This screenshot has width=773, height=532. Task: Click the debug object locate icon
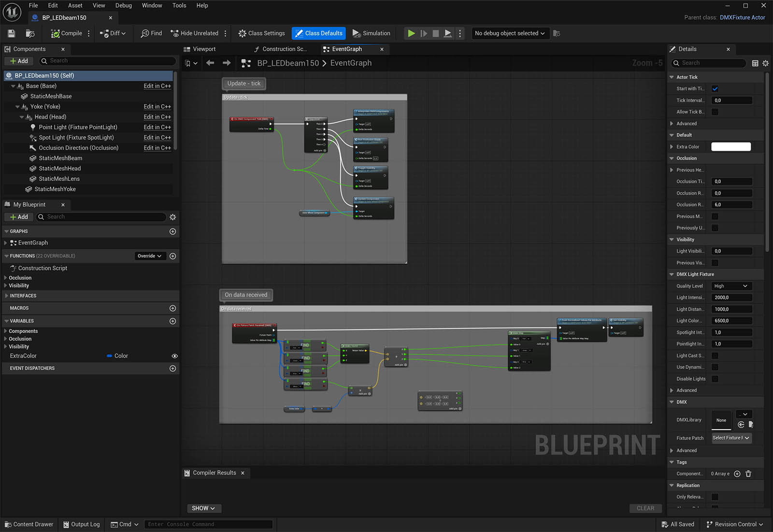557,33
